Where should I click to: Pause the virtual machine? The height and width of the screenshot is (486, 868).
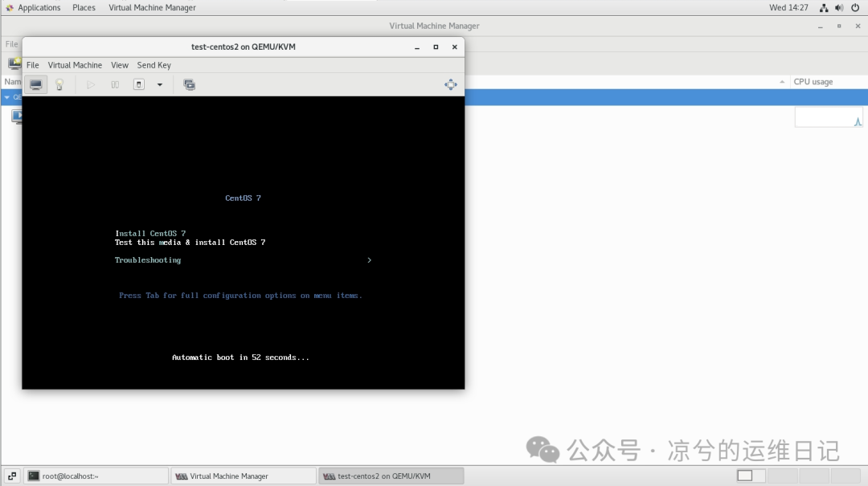coord(115,84)
